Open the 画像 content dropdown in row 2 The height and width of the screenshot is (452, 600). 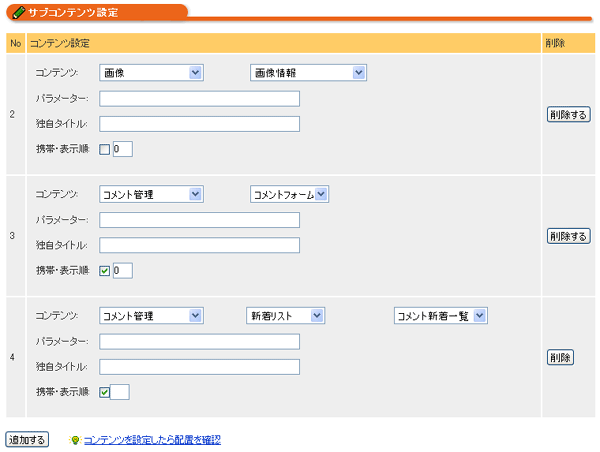[x=151, y=73]
